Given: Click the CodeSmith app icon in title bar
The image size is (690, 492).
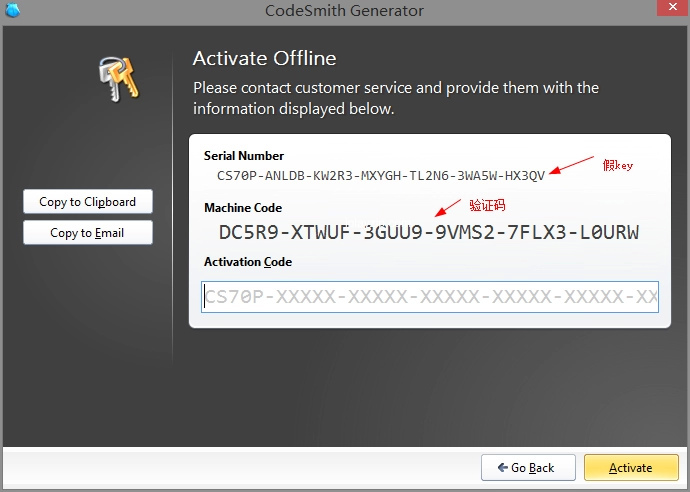Looking at the screenshot, I should click(x=12, y=10).
